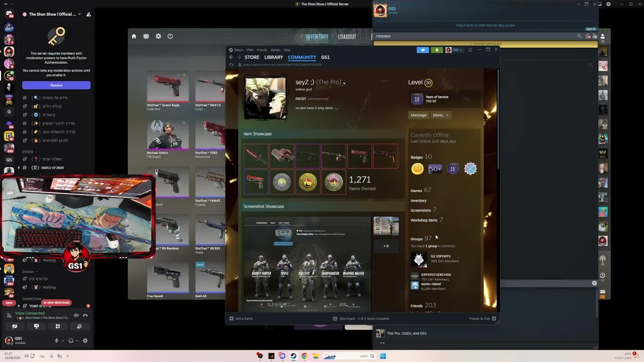Show hidden system tray icons
Image resolution: width=644 pixels, height=362 pixels.
(67, 356)
